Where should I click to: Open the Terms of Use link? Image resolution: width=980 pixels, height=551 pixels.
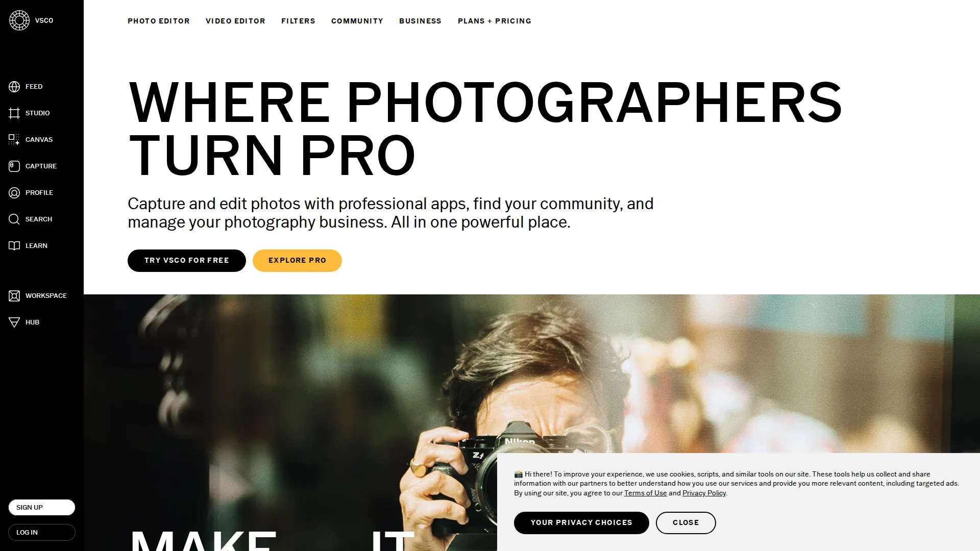645,493
